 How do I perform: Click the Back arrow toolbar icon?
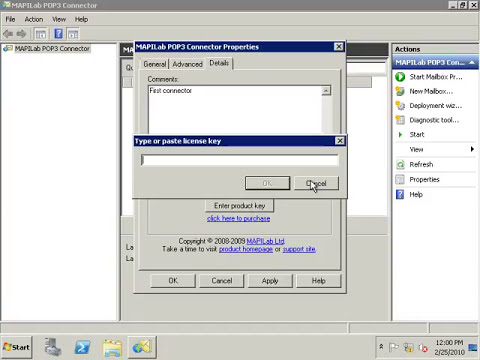click(8, 34)
